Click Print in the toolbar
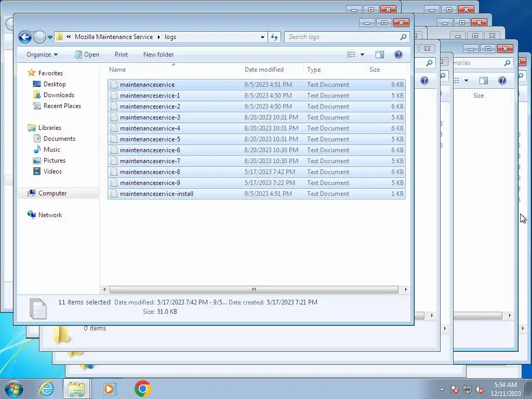The image size is (532, 399). pyautogui.click(x=121, y=55)
